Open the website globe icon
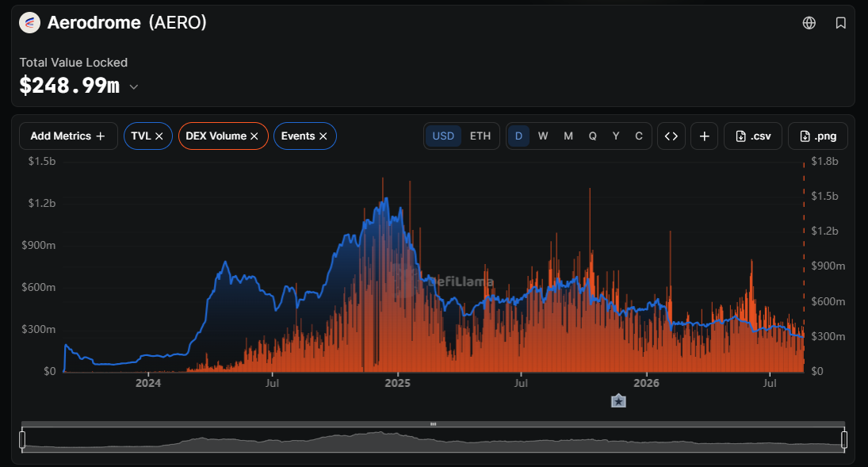This screenshot has width=868, height=467. tap(809, 23)
